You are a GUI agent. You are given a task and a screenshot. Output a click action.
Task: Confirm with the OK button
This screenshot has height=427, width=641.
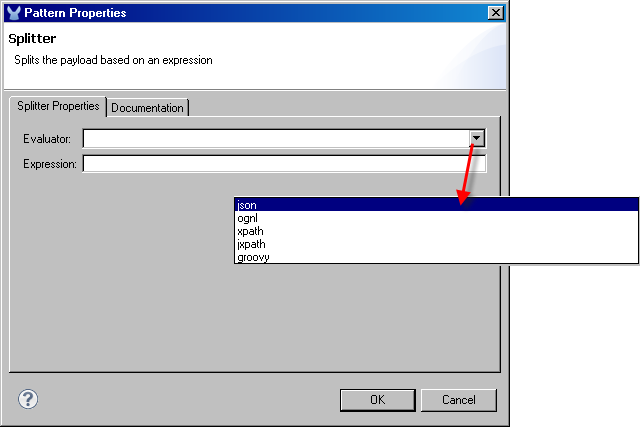coord(377,400)
